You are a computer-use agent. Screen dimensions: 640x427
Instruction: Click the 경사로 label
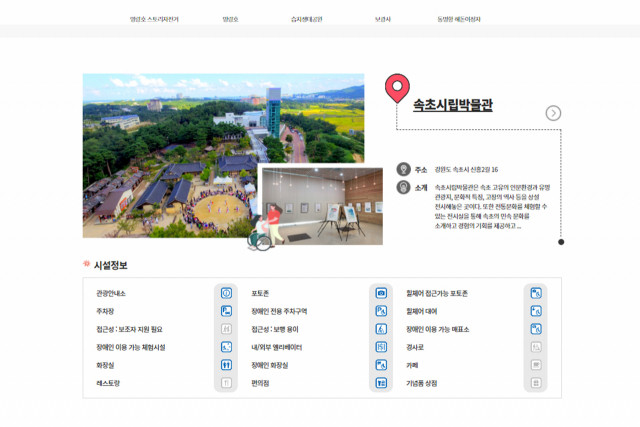415,347
